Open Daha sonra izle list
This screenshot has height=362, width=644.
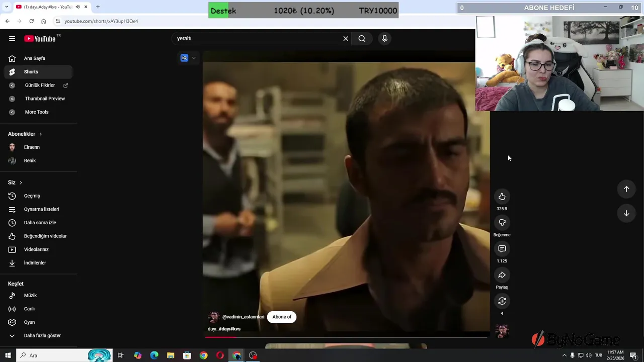38,223
